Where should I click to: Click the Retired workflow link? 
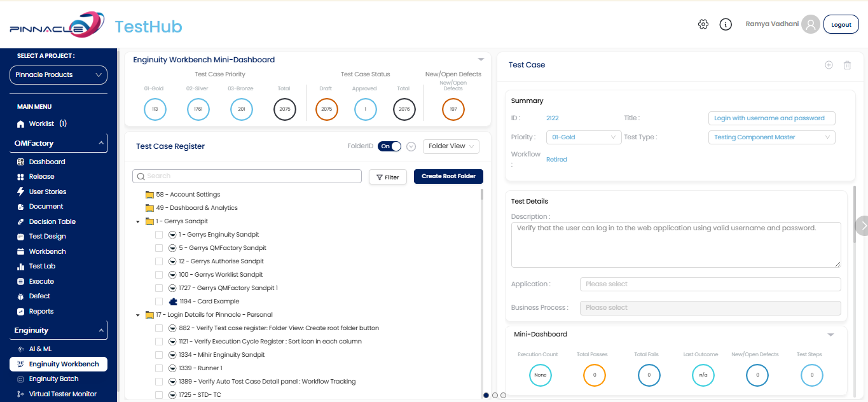(x=556, y=160)
